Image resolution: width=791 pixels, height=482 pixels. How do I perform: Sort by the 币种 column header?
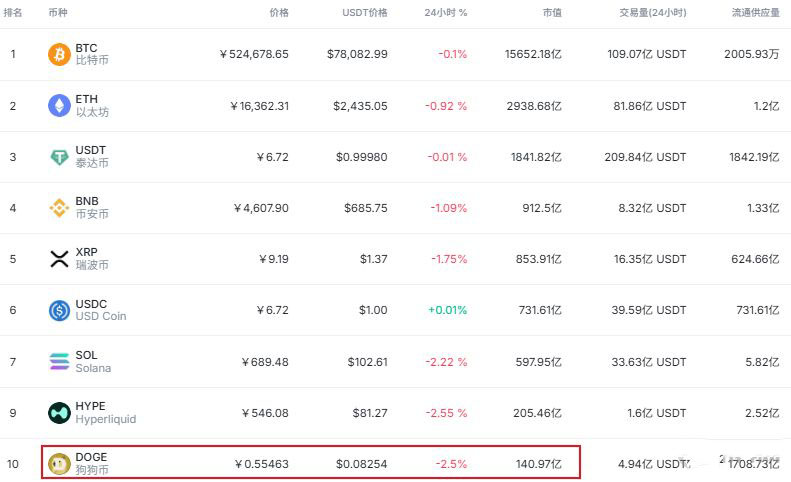click(58, 13)
